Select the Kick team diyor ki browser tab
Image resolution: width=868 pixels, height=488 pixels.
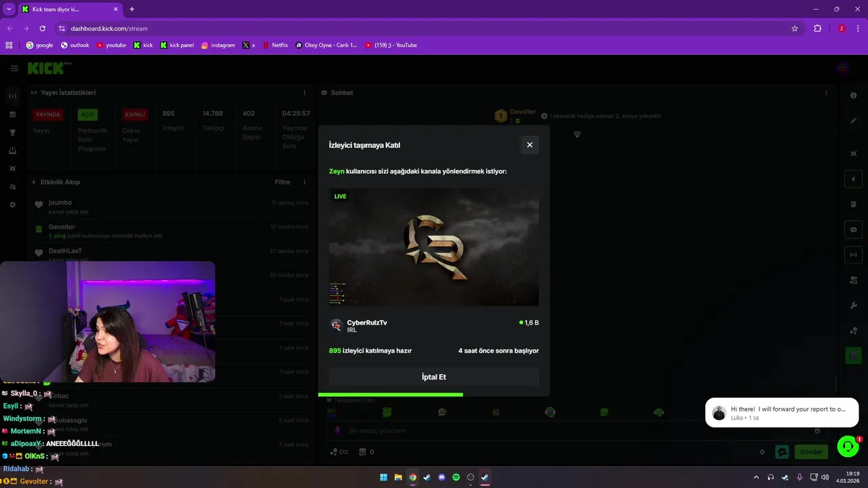point(69,9)
